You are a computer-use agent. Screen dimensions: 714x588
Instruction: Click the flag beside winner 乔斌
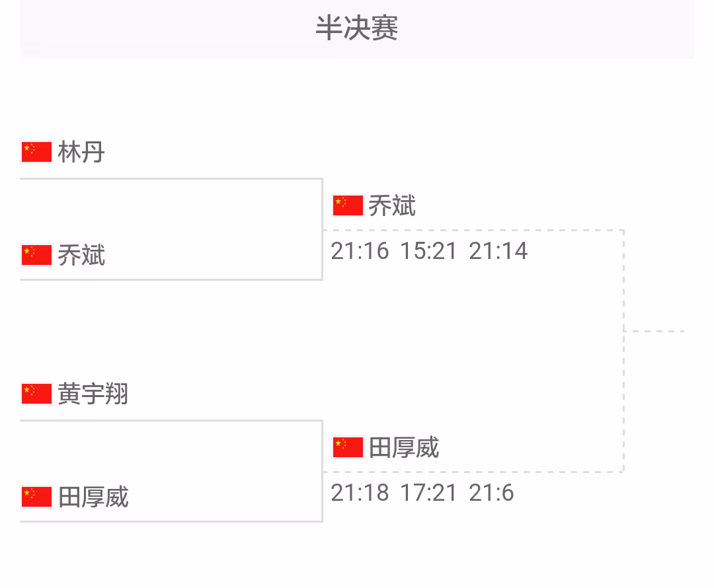point(348,205)
